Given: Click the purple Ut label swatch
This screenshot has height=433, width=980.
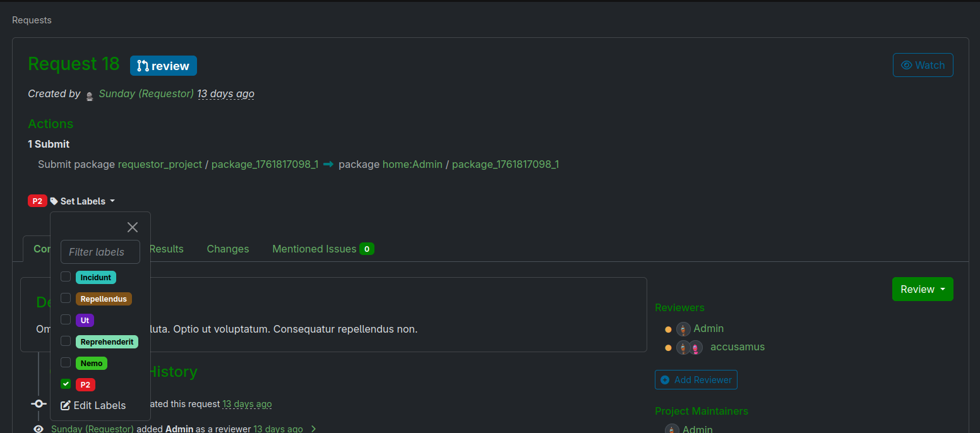Looking at the screenshot, I should coord(85,320).
